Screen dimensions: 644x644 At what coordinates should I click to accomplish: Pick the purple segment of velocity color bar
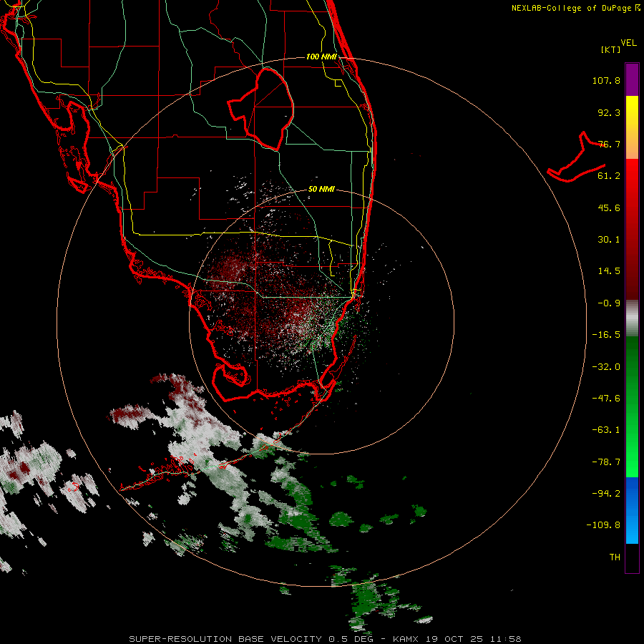tap(632, 79)
